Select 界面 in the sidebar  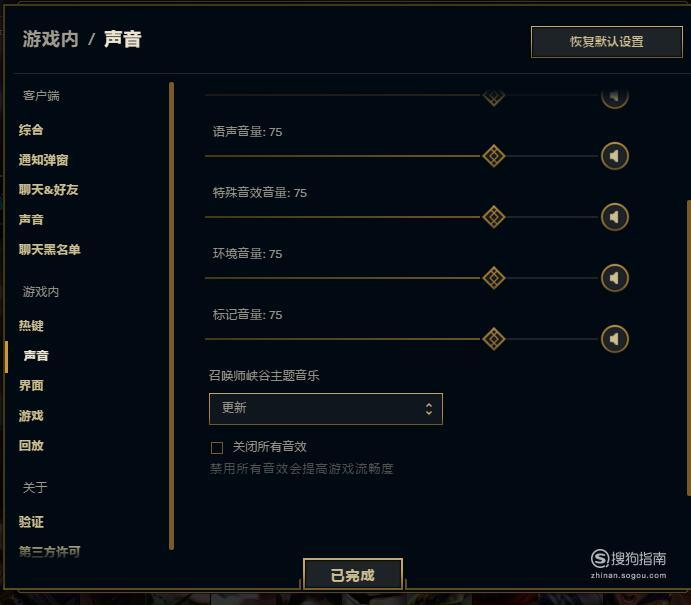31,386
